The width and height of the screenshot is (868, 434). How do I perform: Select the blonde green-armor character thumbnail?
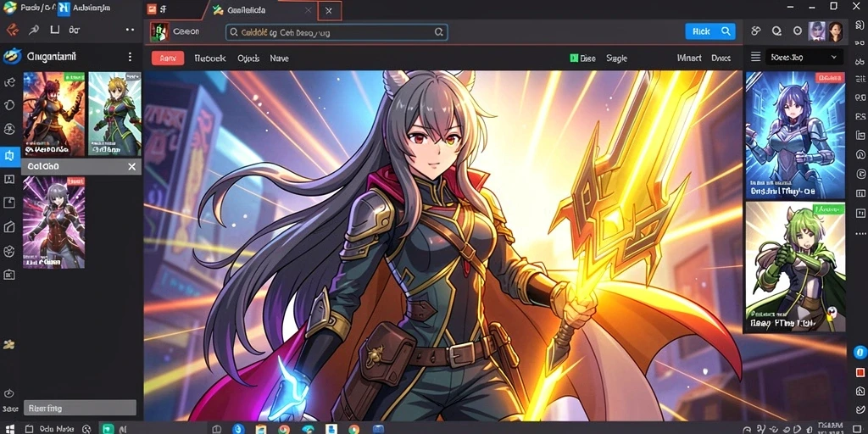click(x=114, y=114)
